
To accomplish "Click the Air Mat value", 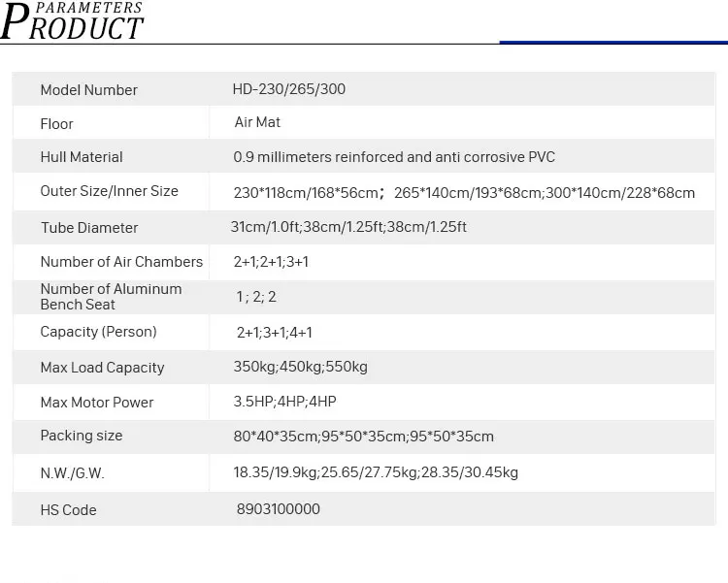I will [257, 122].
